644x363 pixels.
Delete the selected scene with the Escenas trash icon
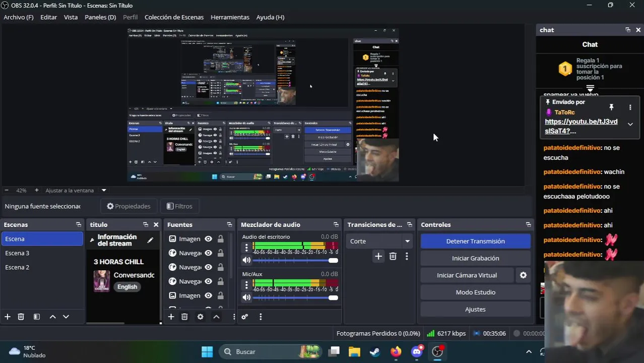[21, 317]
